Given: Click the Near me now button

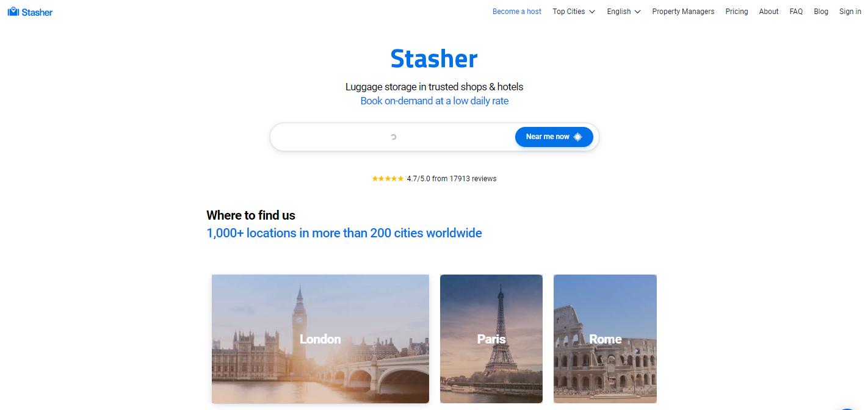Looking at the screenshot, I should click(x=554, y=137).
